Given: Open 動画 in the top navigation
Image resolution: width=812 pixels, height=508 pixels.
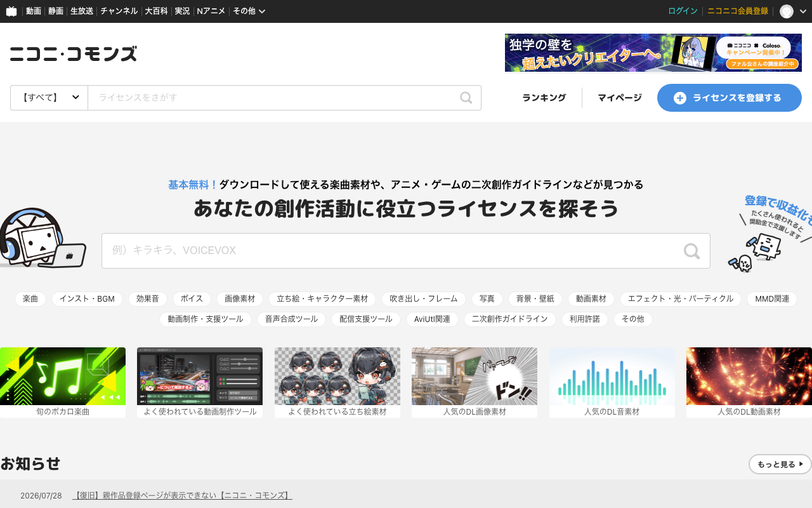Looking at the screenshot, I should click(x=34, y=11).
